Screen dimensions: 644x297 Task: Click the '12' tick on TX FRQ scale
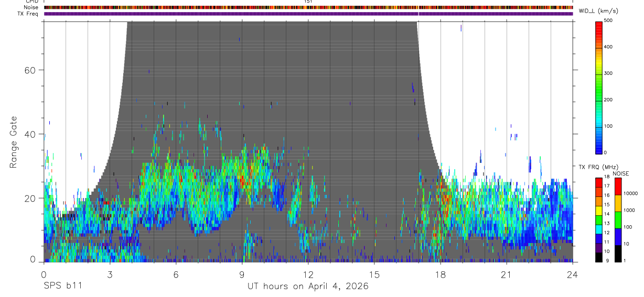tap(607, 233)
